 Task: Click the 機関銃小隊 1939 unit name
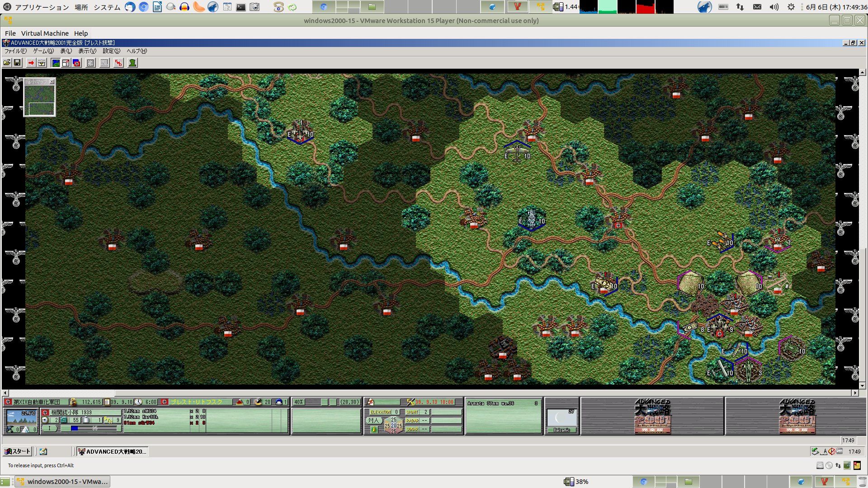(71, 413)
